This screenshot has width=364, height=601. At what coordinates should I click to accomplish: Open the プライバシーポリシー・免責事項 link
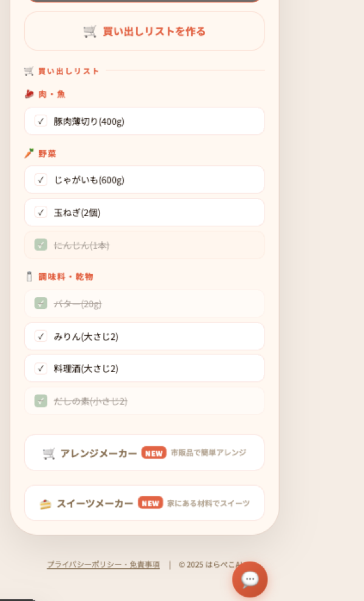[103, 564]
